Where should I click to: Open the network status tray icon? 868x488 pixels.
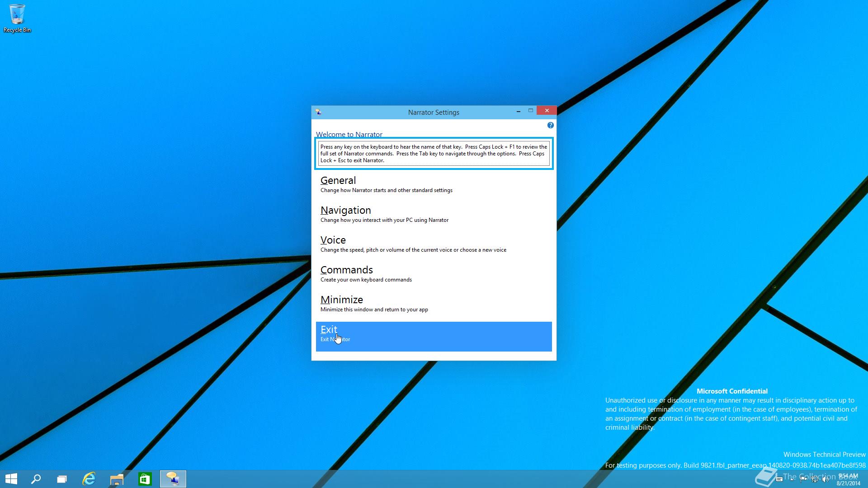click(815, 479)
